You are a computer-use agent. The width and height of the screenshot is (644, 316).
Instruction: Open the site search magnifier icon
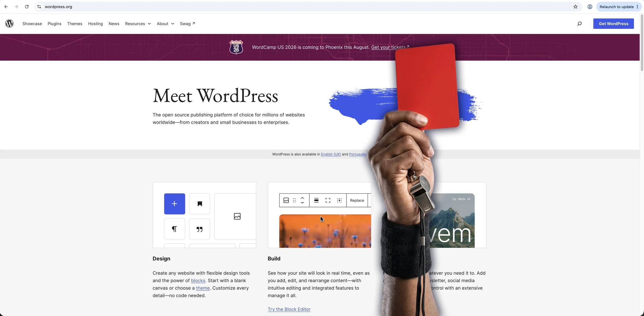(579, 24)
